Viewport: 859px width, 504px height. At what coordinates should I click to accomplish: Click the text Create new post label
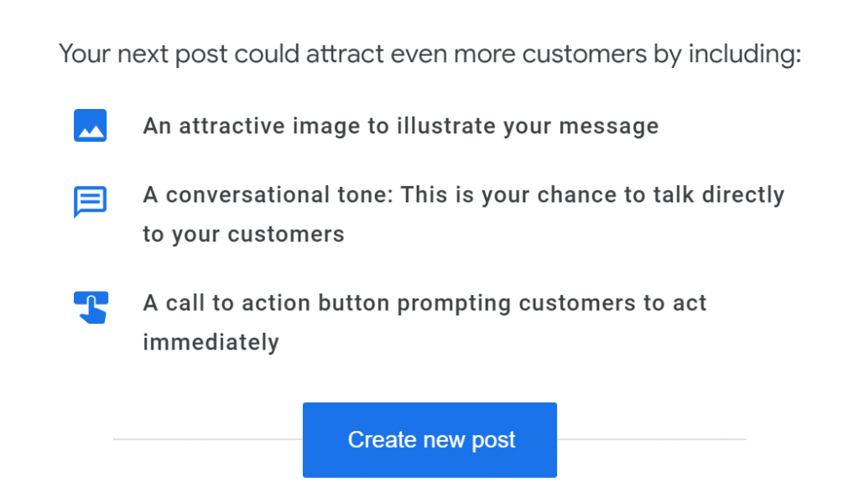(429, 439)
